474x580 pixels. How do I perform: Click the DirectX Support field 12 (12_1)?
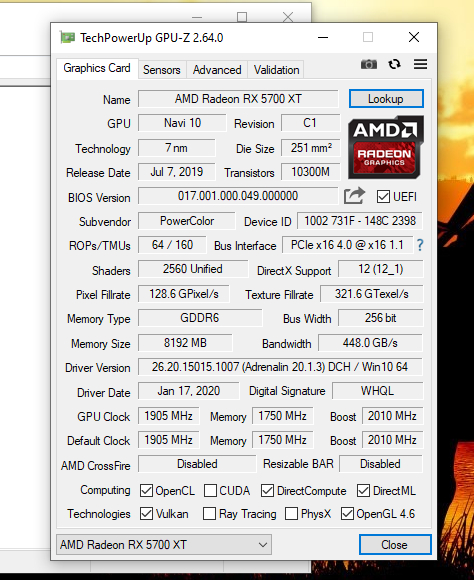click(380, 269)
